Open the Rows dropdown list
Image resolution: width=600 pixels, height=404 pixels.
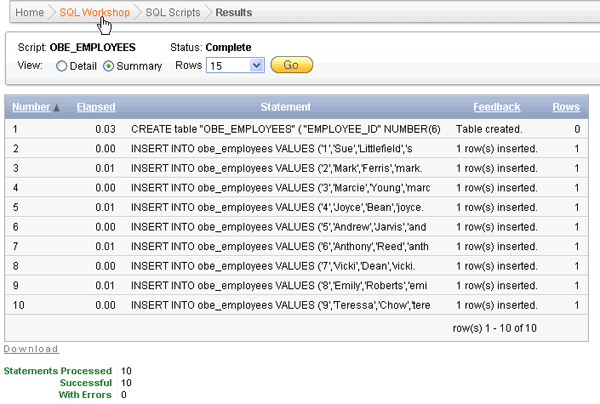[256, 65]
